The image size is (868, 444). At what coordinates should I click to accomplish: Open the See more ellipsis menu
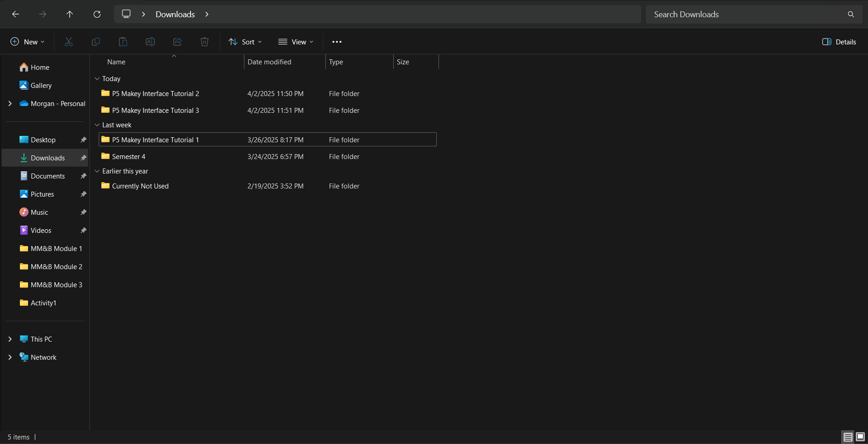point(337,42)
